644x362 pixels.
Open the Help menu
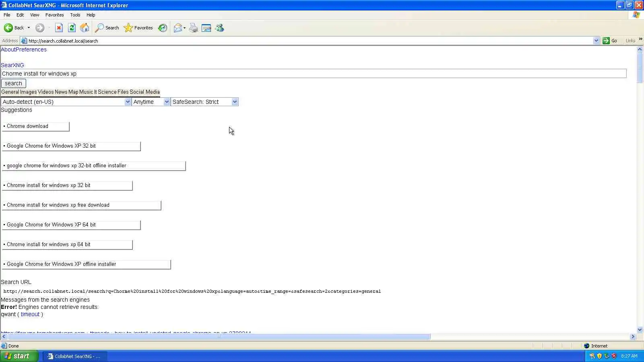[91, 15]
